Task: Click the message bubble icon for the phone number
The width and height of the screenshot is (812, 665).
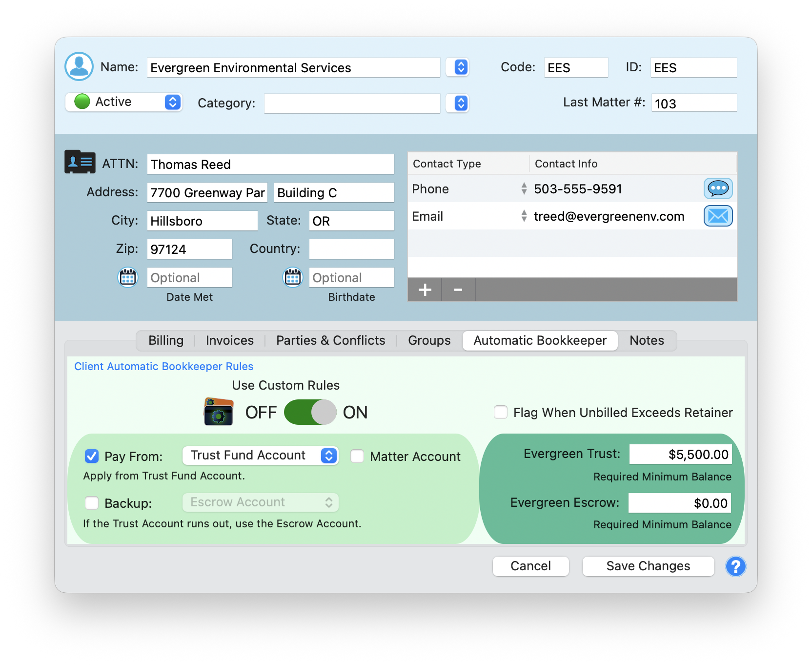Action: pyautogui.click(x=718, y=188)
